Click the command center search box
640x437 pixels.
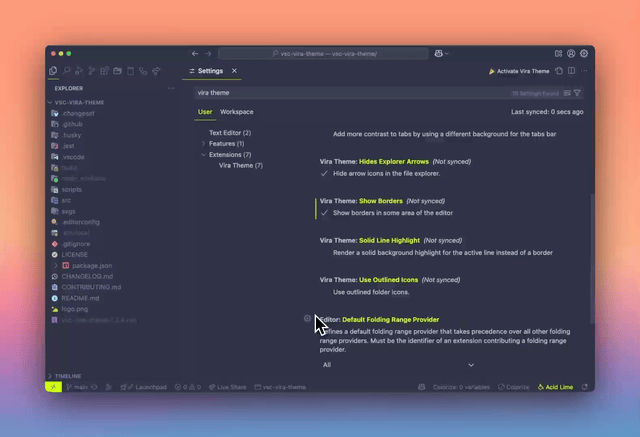point(323,53)
